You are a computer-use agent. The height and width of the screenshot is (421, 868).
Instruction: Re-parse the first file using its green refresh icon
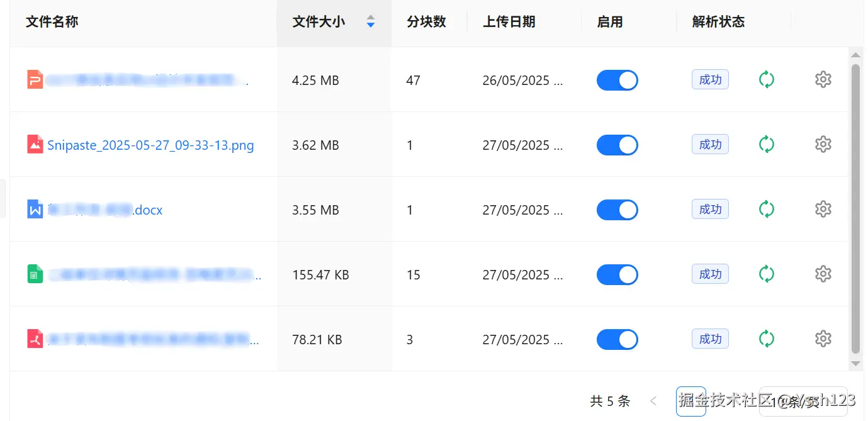pyautogui.click(x=767, y=79)
